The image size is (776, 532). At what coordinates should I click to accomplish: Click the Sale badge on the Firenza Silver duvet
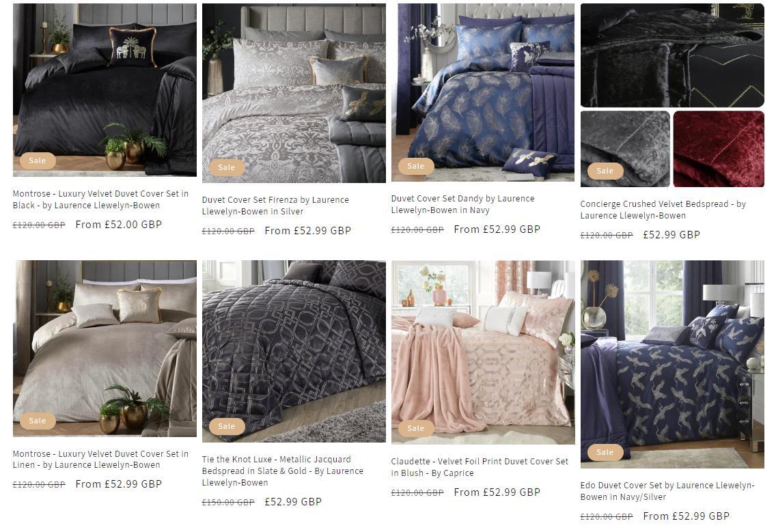[x=227, y=167]
